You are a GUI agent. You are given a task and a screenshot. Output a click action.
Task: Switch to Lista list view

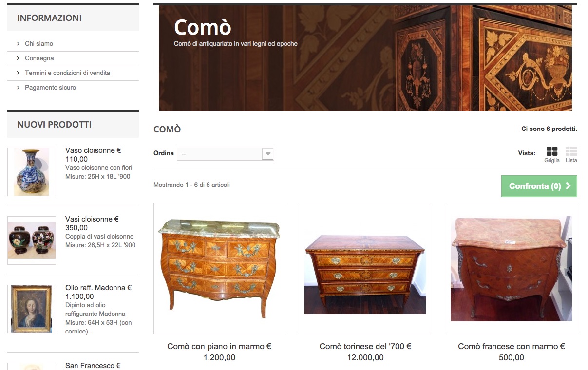tap(571, 154)
